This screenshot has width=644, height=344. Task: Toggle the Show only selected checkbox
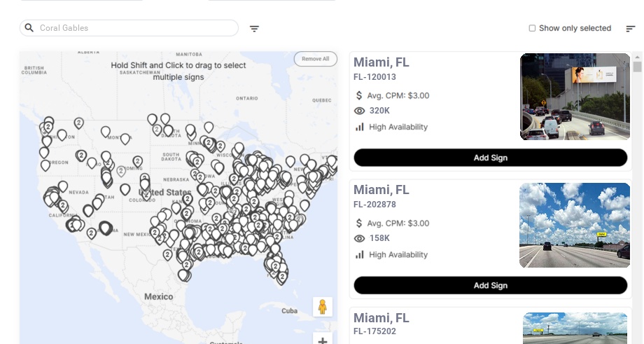[532, 29]
